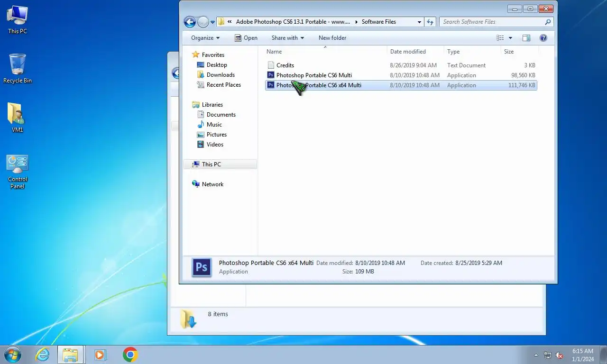Click the Explorer Forward arrow button
The height and width of the screenshot is (364, 607).
pyautogui.click(x=203, y=22)
